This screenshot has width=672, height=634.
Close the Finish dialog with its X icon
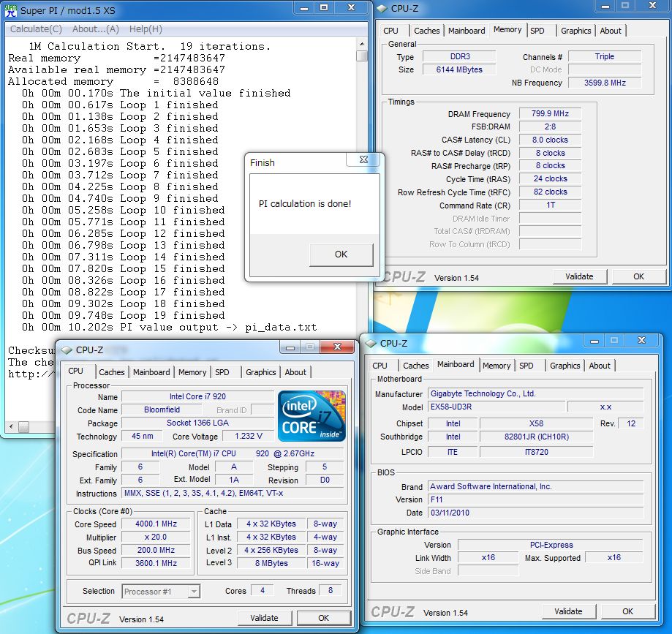pos(363,160)
